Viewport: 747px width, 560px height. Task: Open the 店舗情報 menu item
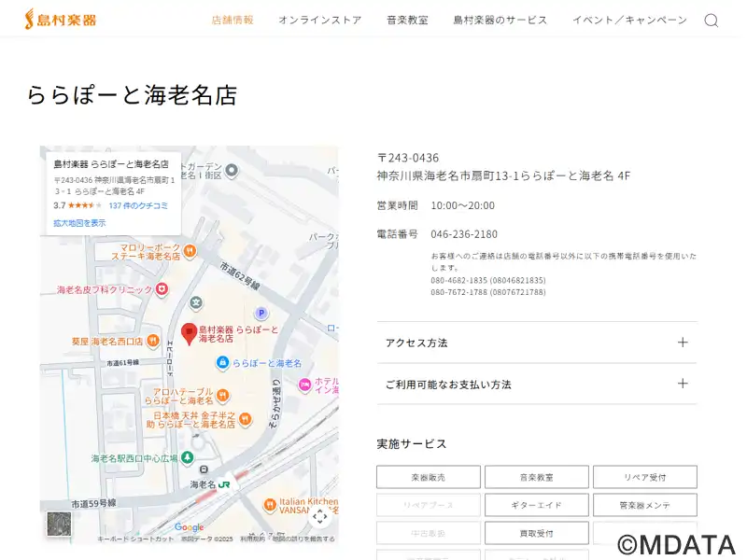point(233,20)
